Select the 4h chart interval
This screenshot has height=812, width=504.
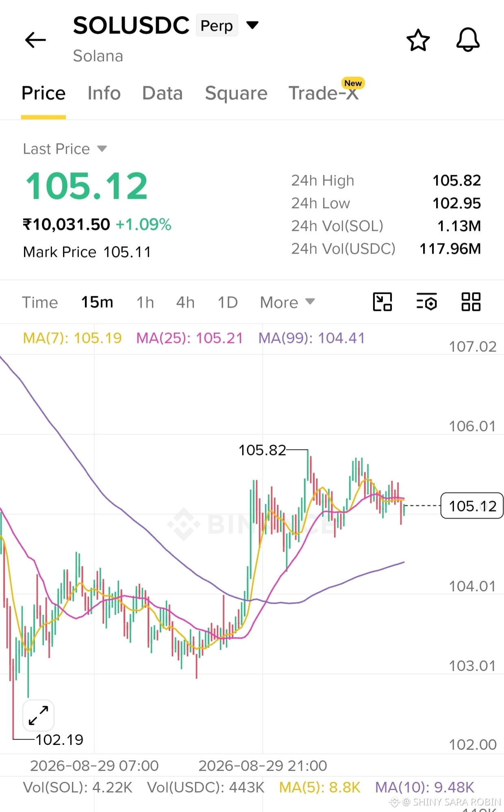click(185, 302)
